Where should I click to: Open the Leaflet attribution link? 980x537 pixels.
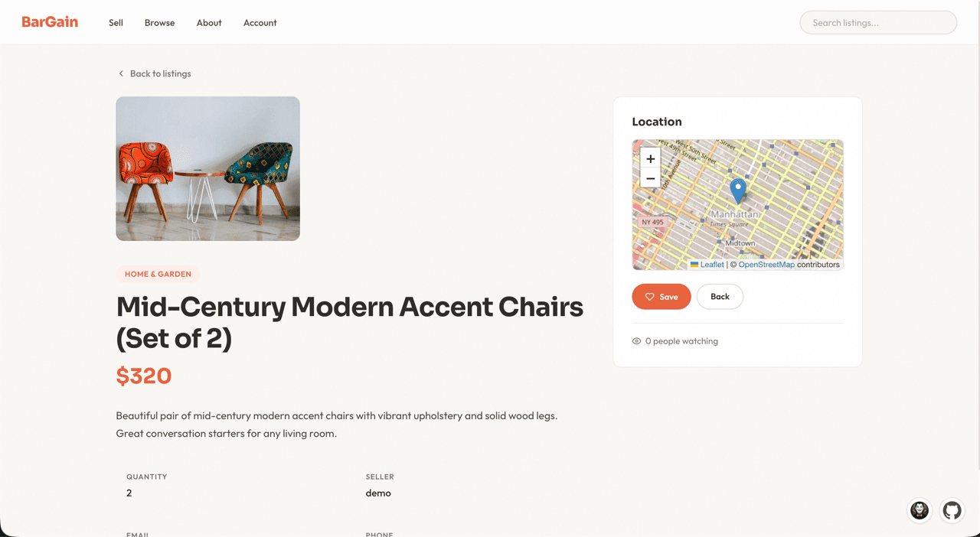pyautogui.click(x=711, y=265)
